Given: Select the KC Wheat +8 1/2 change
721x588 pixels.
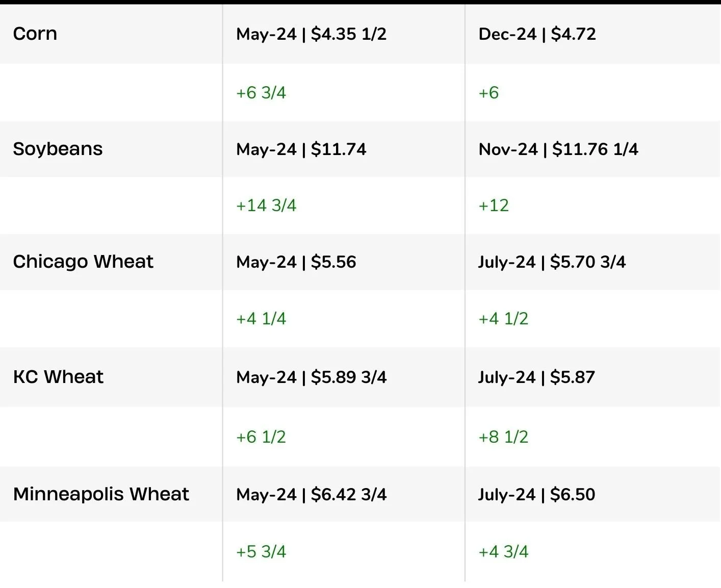Looking at the screenshot, I should (503, 437).
